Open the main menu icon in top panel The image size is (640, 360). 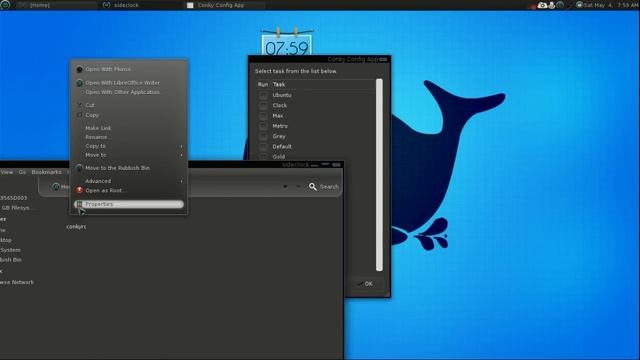click(x=5, y=5)
